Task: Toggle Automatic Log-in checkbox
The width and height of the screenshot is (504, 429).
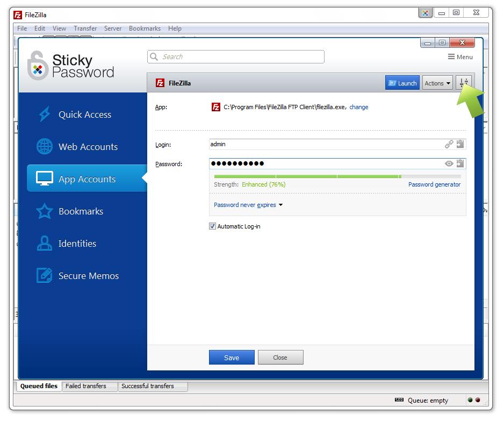Action: [212, 226]
